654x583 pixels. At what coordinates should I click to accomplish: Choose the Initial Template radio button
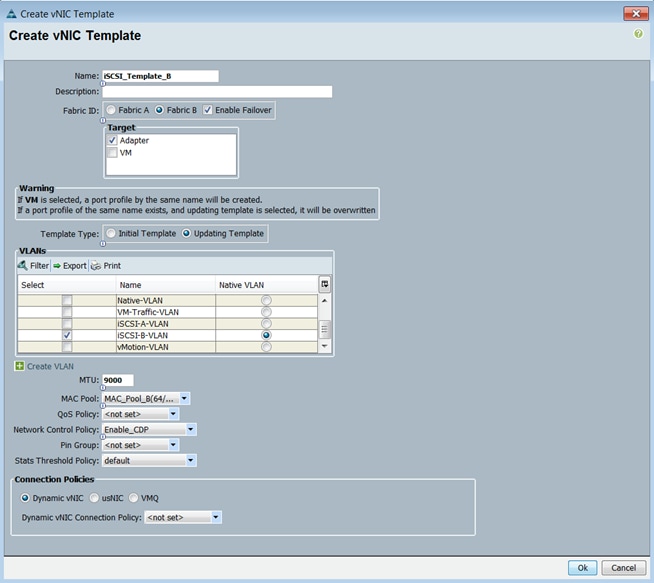[x=111, y=233]
